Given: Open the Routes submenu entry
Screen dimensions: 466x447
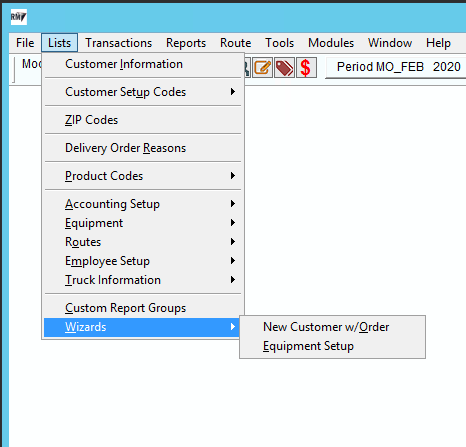Looking at the screenshot, I should click(143, 242).
